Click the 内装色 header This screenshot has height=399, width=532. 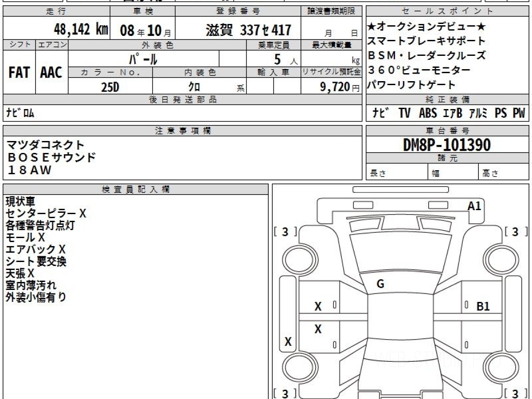199,72
